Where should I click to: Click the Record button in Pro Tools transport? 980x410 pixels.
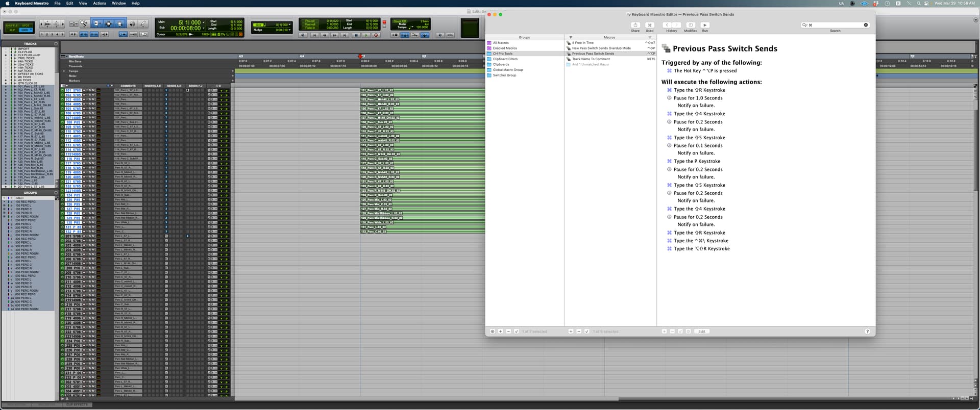click(x=376, y=35)
